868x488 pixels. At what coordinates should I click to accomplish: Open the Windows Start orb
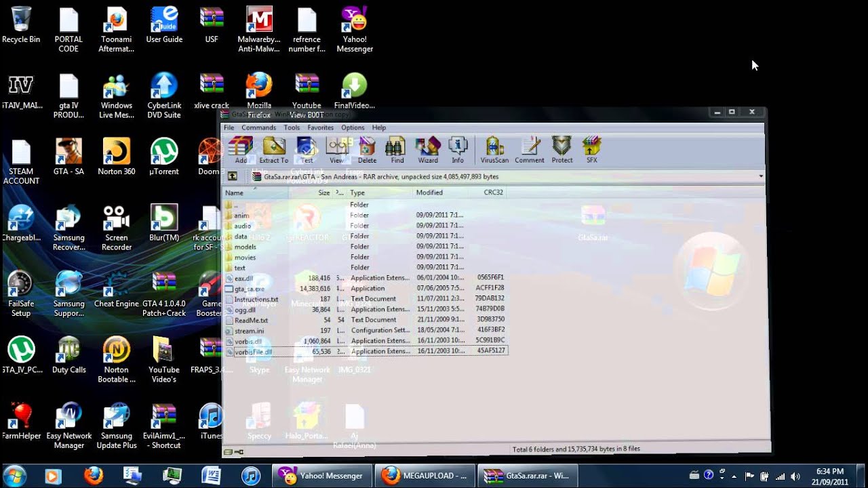point(15,476)
